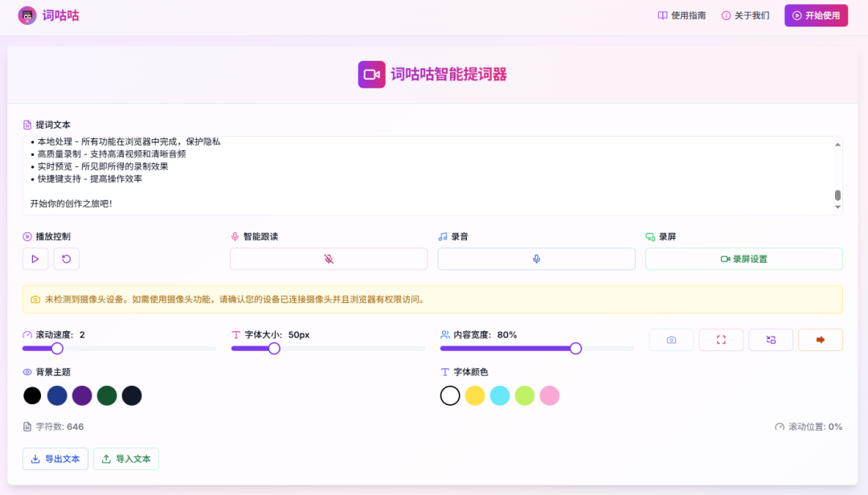The height and width of the screenshot is (495, 868).
Task: Click the reset/restart playback icon
Action: [x=66, y=259]
